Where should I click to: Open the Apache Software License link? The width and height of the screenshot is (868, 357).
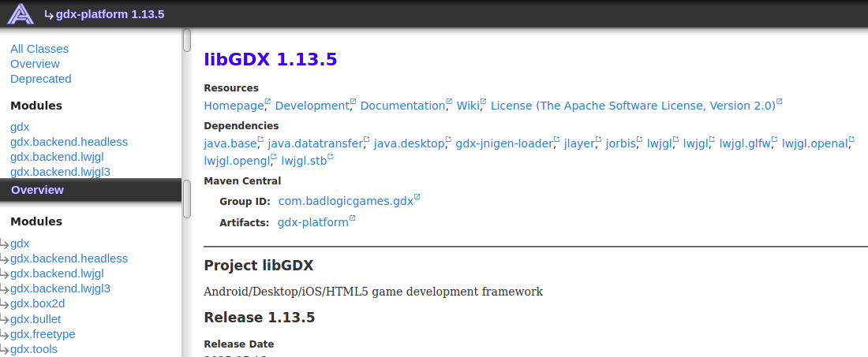coord(633,106)
